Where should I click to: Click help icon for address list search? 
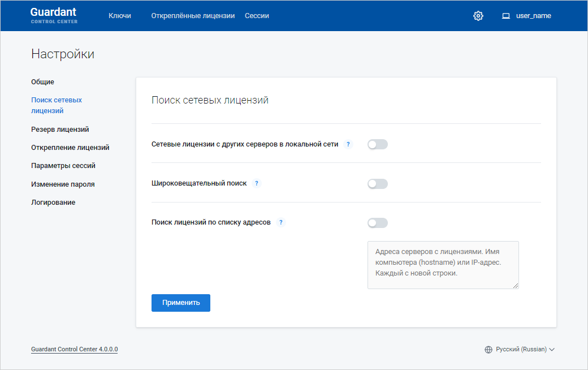pyautogui.click(x=281, y=222)
